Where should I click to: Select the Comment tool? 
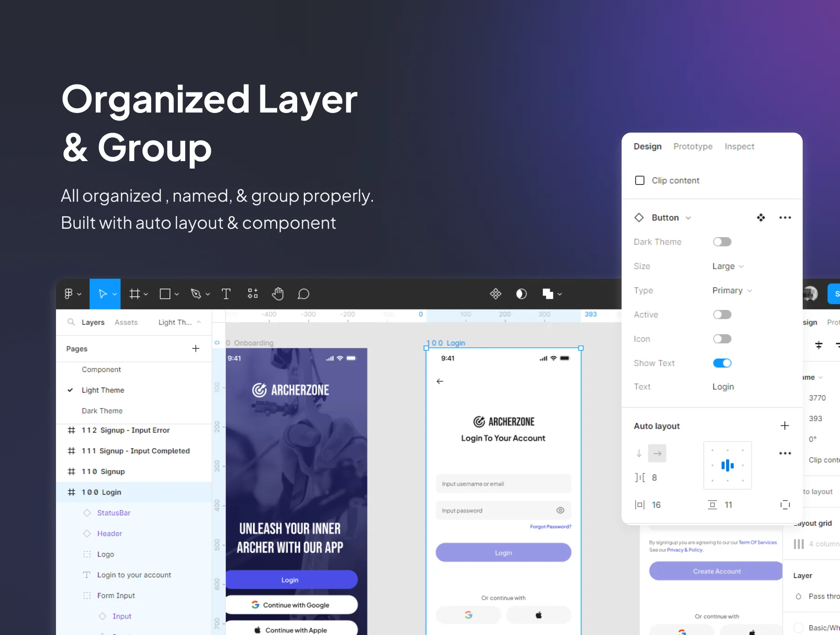[303, 294]
